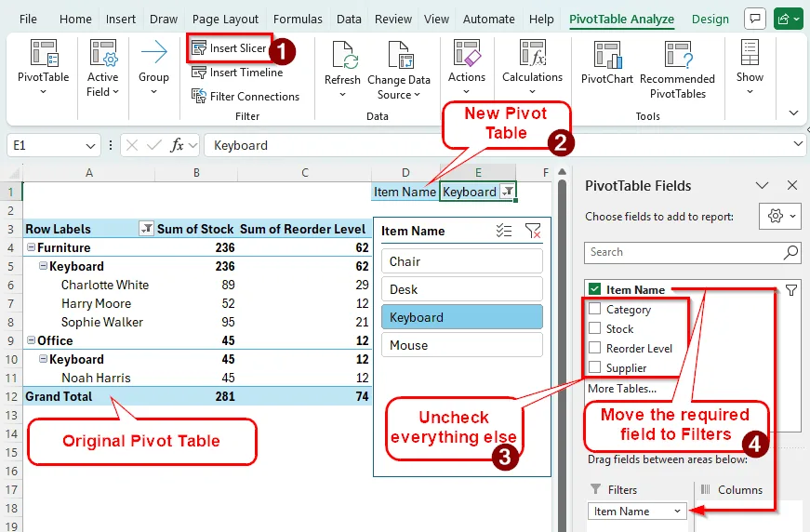Open the filter dropdown in cell E1

(508, 192)
